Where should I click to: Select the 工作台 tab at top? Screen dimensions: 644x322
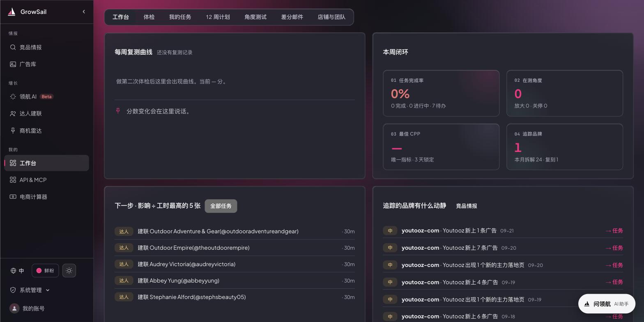pos(121,17)
